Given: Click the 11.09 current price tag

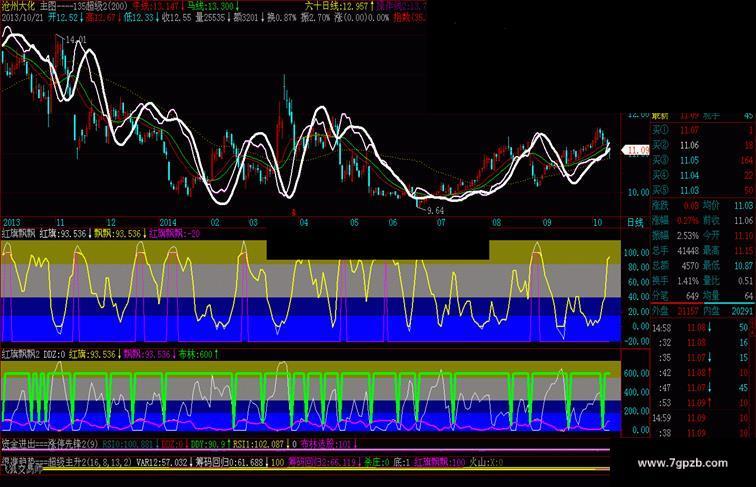Looking at the screenshot, I should (637, 150).
